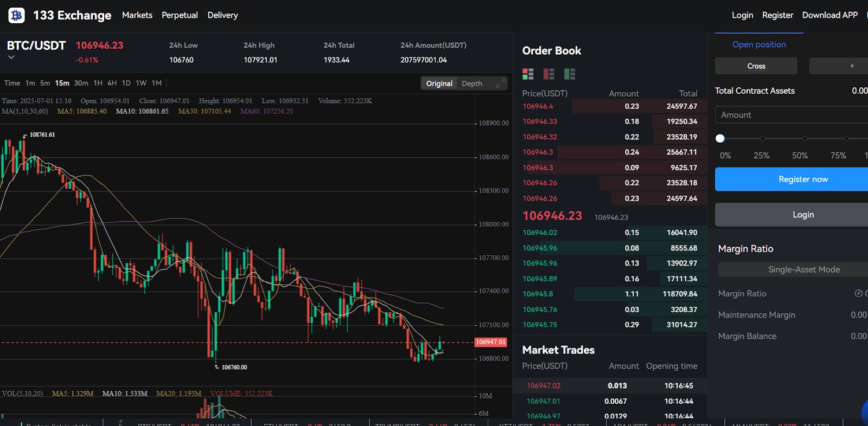Click the 24h High value 107921.01
This screenshot has height=426, width=868.
point(260,60)
